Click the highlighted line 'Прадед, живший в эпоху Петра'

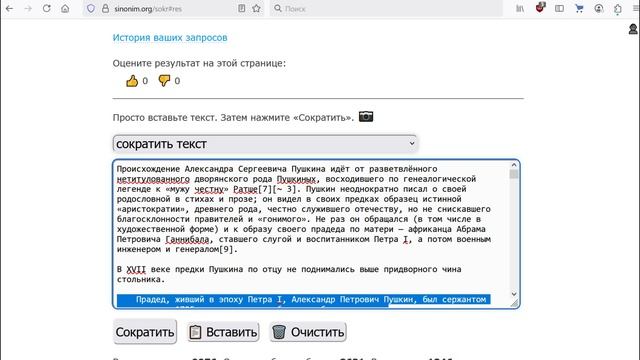[x=304, y=300]
